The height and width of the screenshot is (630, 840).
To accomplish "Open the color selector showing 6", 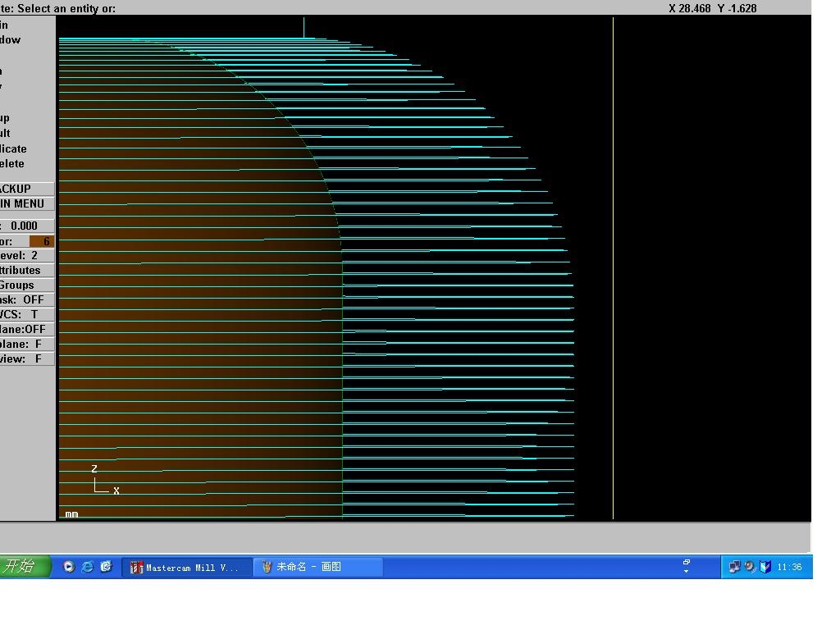I will point(26,241).
